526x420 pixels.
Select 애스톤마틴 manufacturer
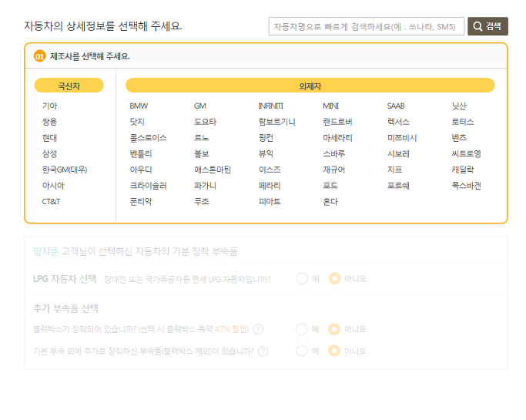[213, 170]
